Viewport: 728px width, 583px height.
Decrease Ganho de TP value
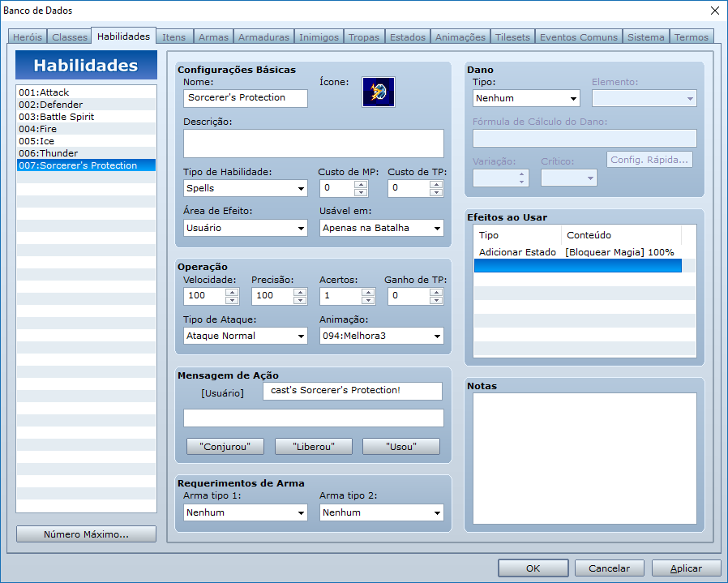pos(436,300)
